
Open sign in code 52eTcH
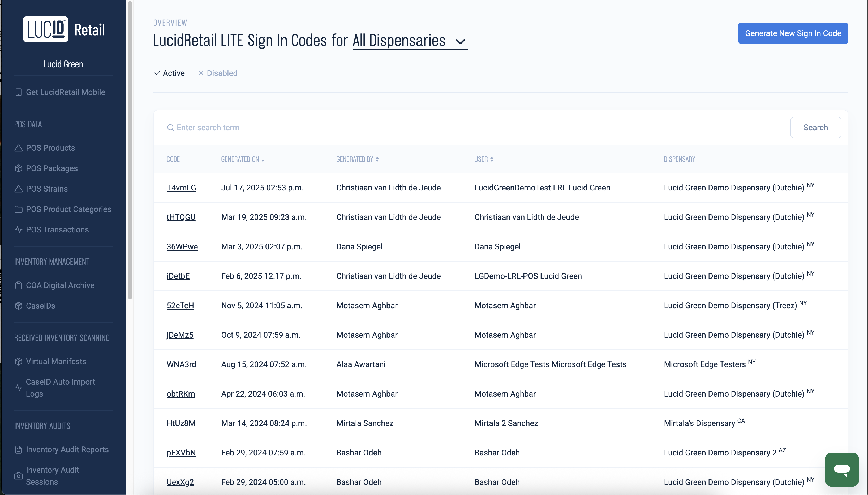(180, 306)
